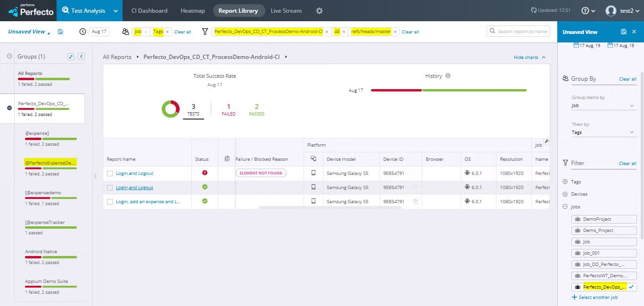This screenshot has width=644, height=306.
Task: Click the funnel filter icon in top bar
Action: pos(205,32)
